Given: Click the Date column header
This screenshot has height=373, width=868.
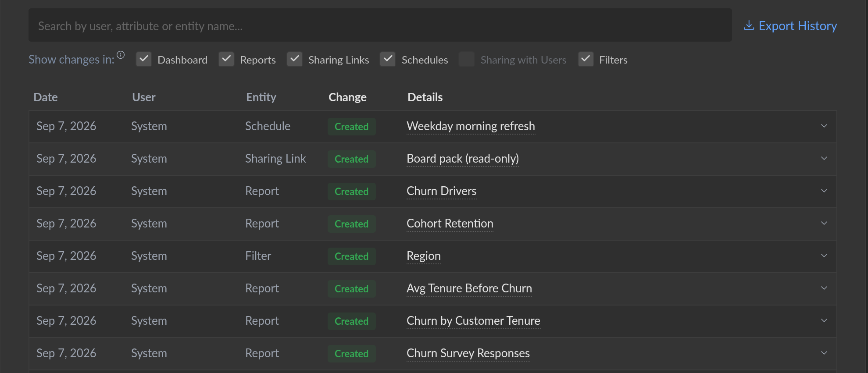Looking at the screenshot, I should click(46, 97).
